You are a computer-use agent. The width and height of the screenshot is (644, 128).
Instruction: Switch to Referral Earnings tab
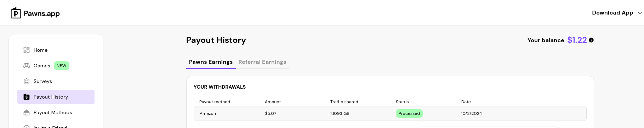(x=262, y=62)
